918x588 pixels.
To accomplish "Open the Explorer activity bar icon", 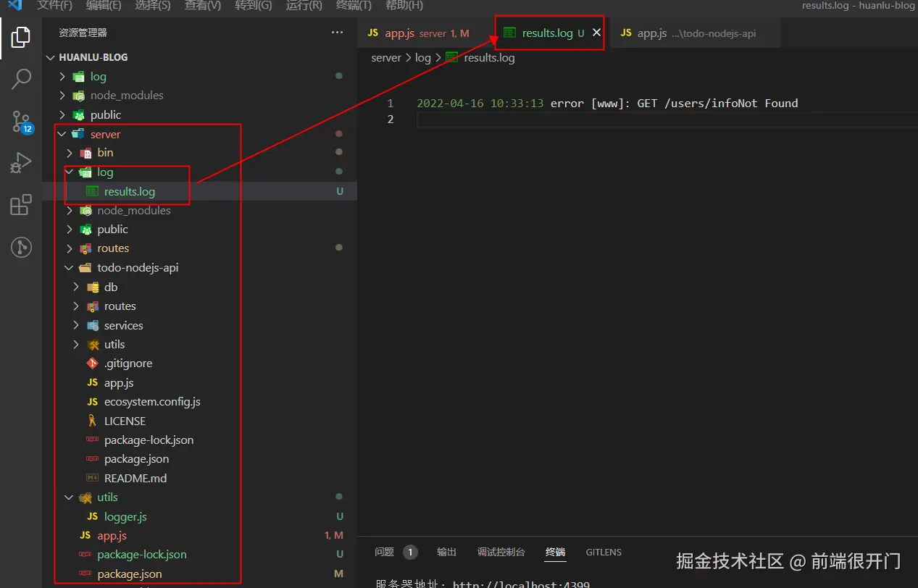I will (21, 36).
